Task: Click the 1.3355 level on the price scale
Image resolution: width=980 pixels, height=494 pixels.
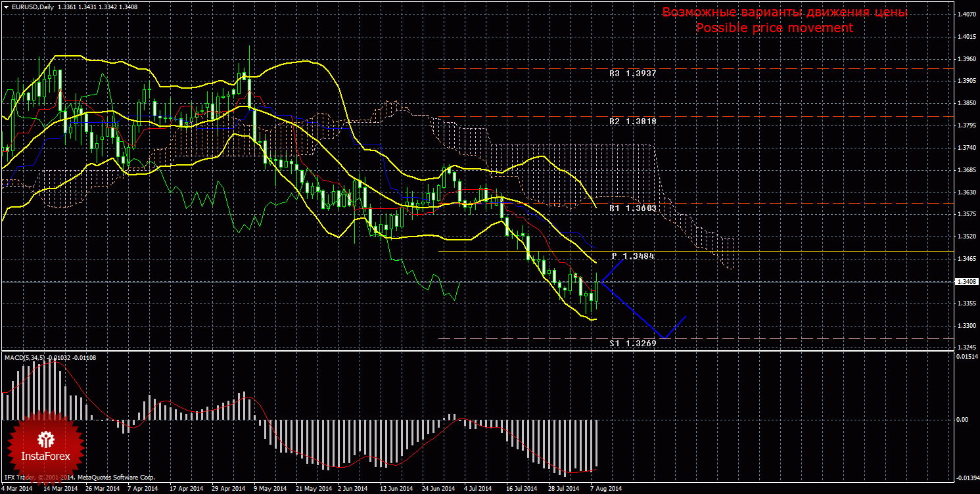Action: tap(968, 303)
